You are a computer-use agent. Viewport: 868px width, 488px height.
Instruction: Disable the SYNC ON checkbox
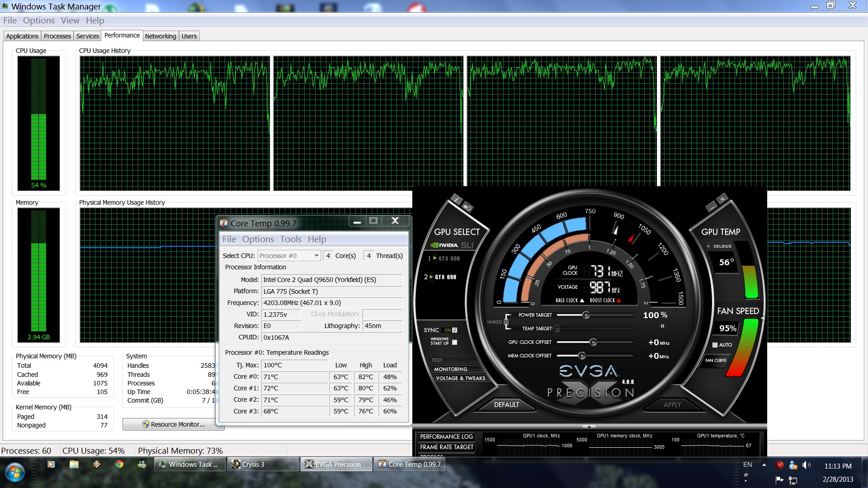[455, 330]
